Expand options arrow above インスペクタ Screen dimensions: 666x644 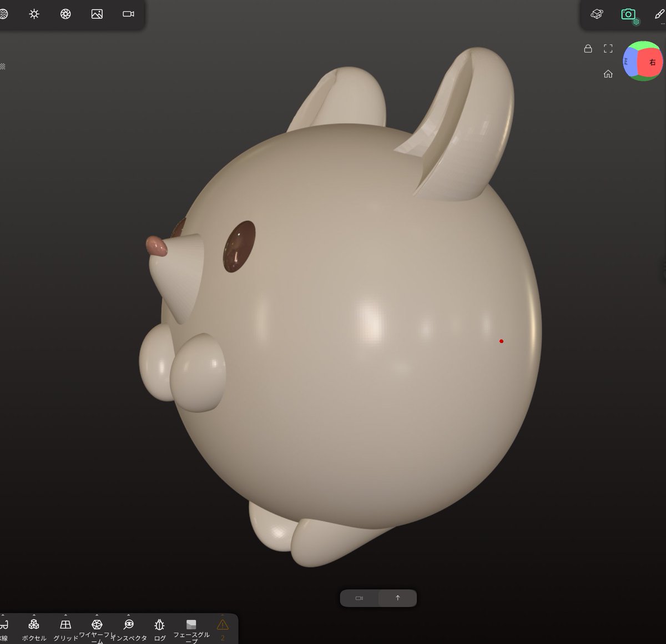coord(129,615)
